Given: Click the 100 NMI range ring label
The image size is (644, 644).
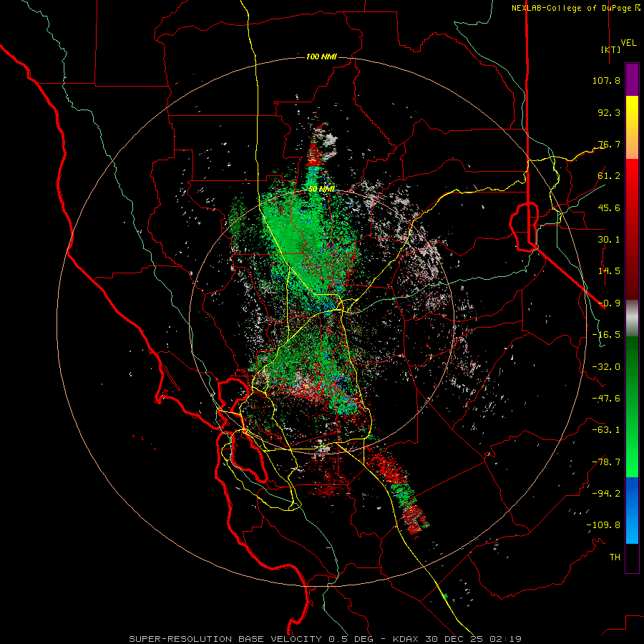Looking at the screenshot, I should point(321,57).
